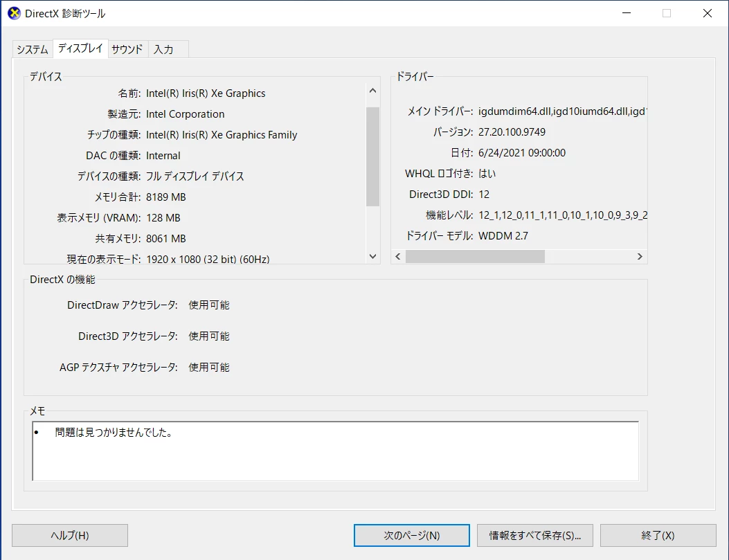Click device panel vertical scrollbar thumb
729x560 pixels.
tap(372, 156)
